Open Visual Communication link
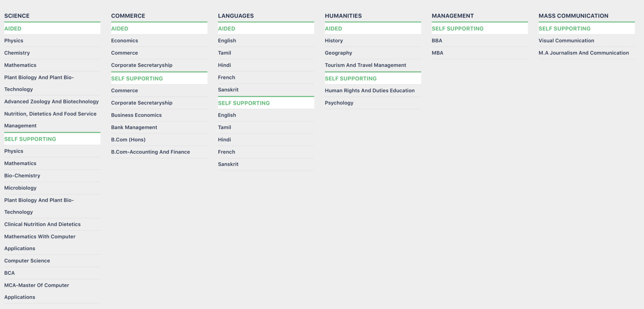Viewport: 644px width, 309px height. click(x=566, y=41)
